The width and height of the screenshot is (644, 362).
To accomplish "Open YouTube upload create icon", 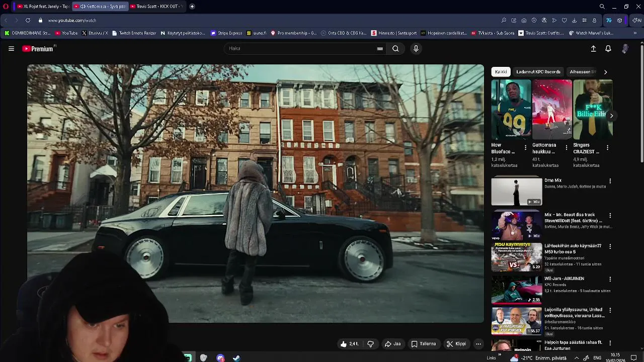I will 593,49.
